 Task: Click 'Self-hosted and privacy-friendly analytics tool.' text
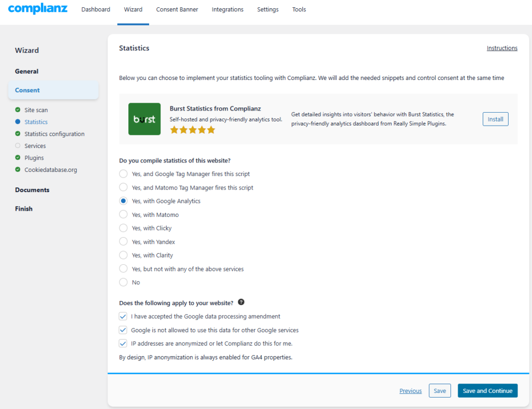pos(225,119)
